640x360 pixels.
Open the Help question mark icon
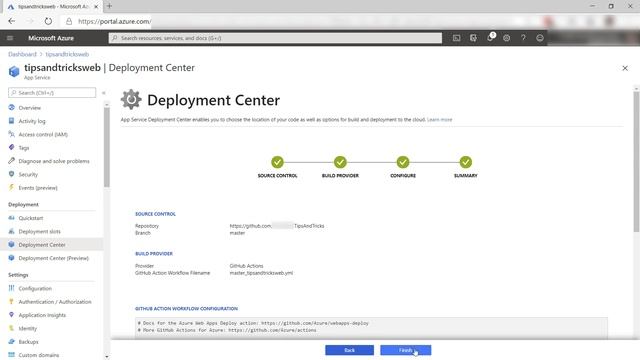(523, 38)
